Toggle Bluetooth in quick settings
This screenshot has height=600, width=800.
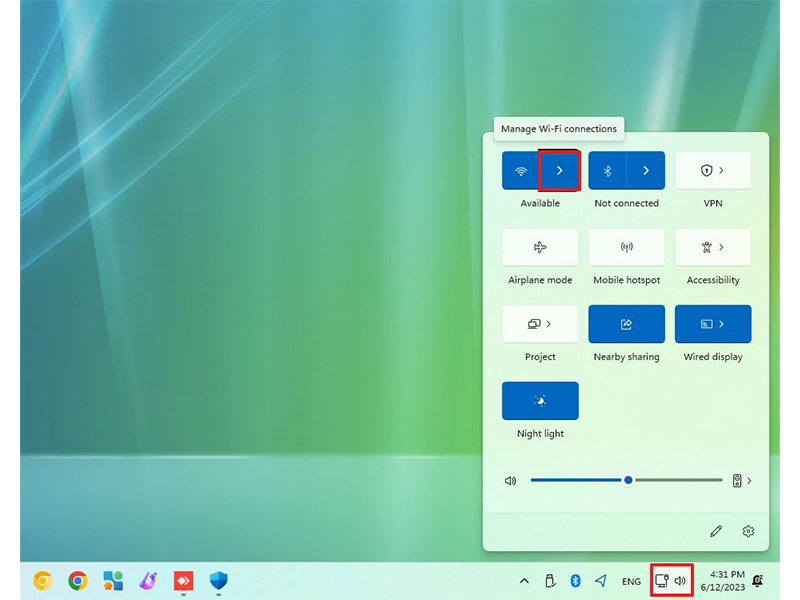607,171
